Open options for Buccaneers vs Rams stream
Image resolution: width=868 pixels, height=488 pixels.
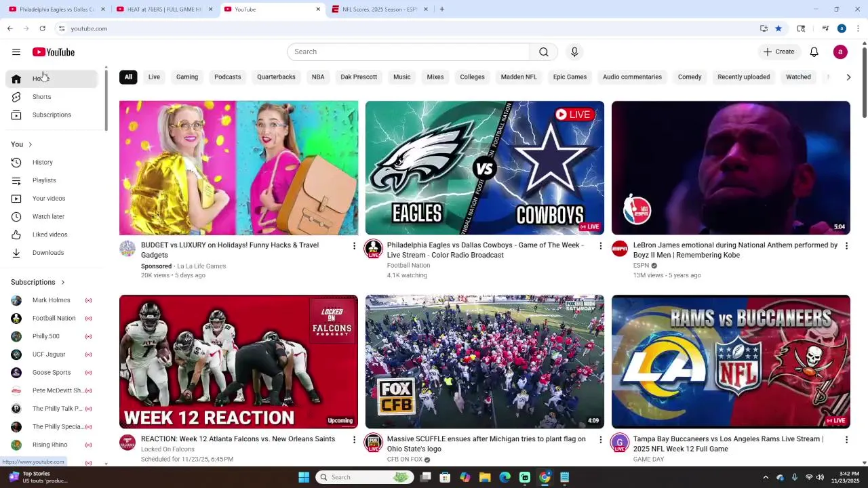846,440
